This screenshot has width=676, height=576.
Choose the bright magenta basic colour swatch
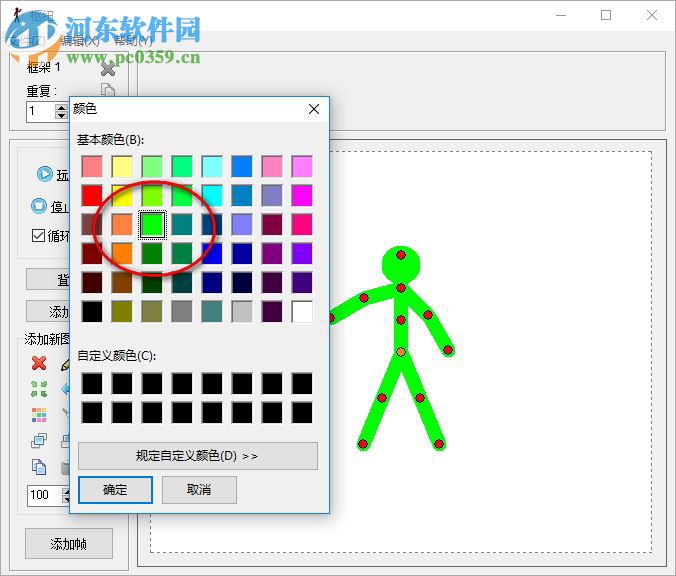[302, 196]
